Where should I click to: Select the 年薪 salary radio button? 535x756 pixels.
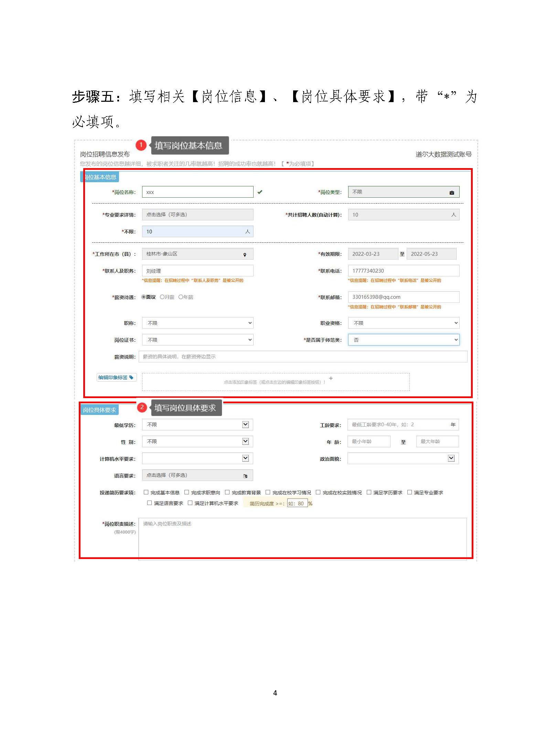tap(181, 297)
